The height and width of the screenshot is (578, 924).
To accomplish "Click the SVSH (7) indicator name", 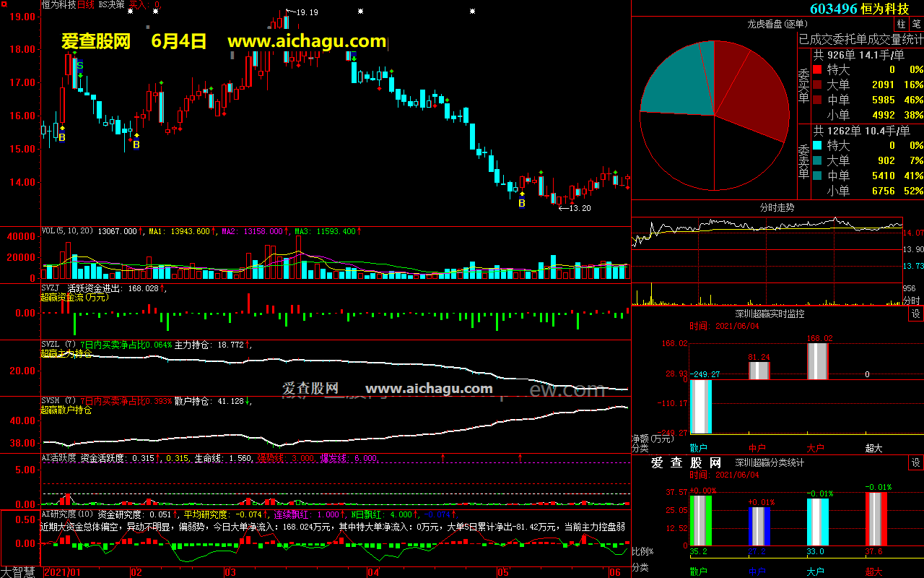I will tap(58, 401).
